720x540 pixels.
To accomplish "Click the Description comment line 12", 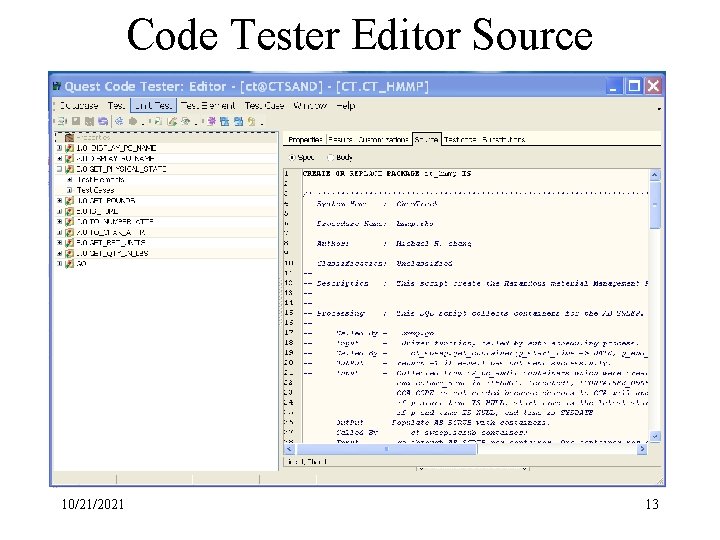I will [x=475, y=283].
